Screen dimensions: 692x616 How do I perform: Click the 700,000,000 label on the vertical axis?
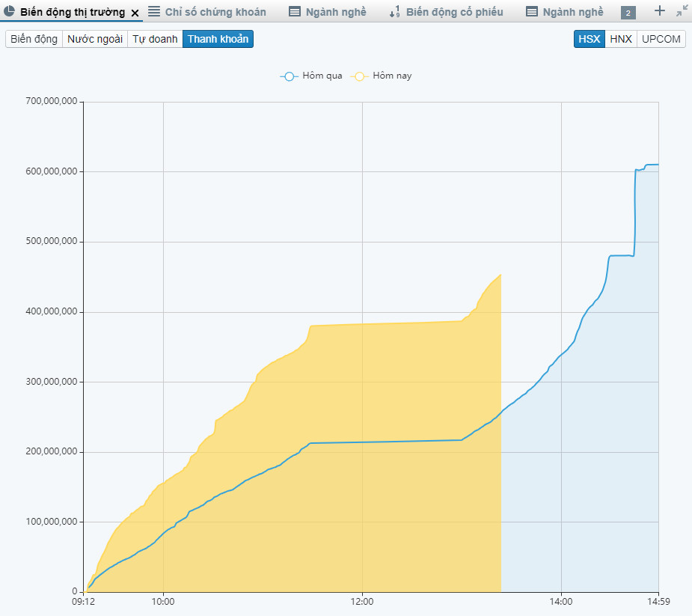52,102
